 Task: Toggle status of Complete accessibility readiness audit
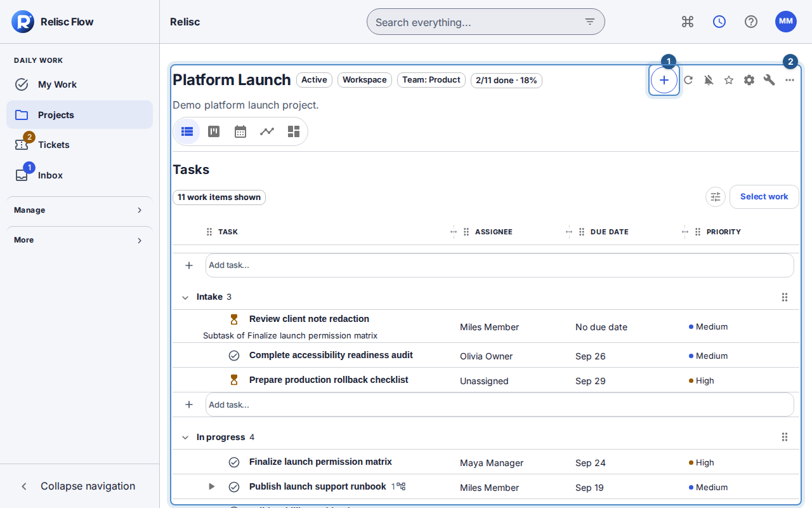tap(234, 356)
